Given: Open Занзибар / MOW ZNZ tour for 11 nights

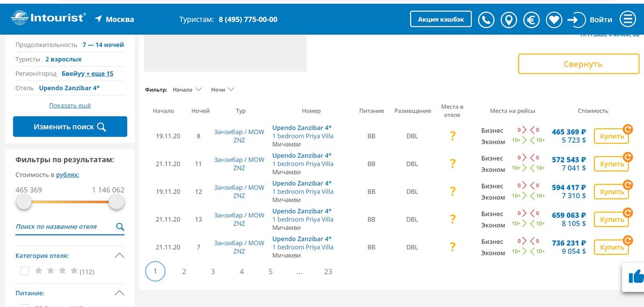Looking at the screenshot, I should tap(239, 164).
